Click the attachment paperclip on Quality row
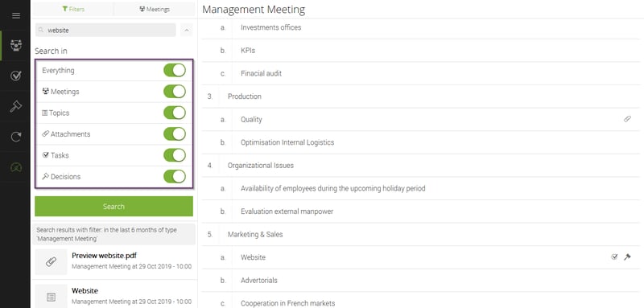Image resolution: width=644 pixels, height=308 pixels. [627, 119]
